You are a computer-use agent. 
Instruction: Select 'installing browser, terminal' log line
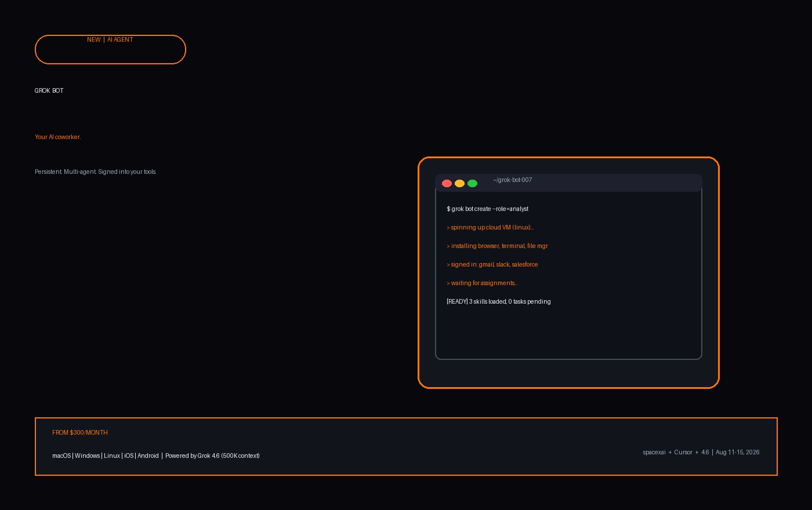(x=498, y=246)
